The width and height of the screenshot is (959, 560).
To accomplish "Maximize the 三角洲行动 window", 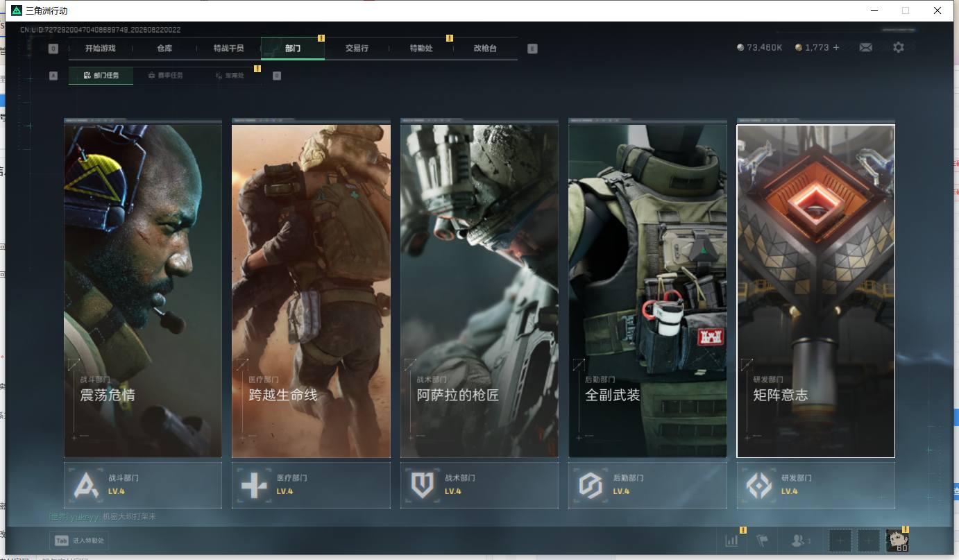I will (905, 10).
